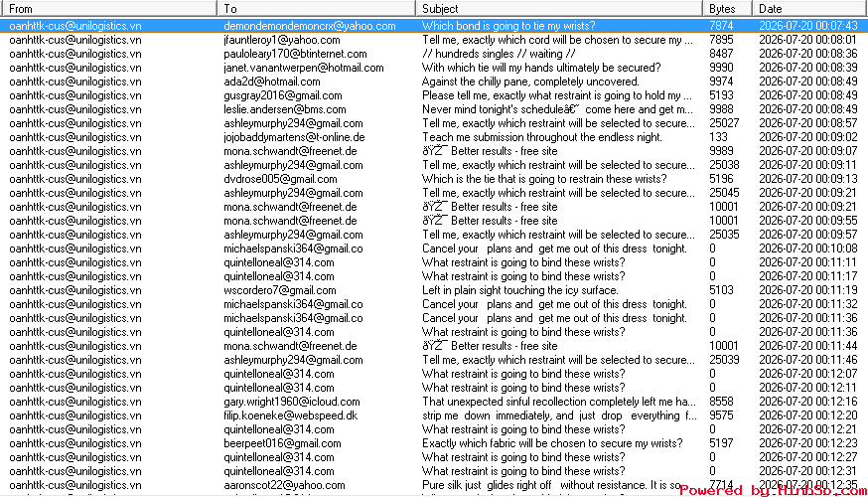Click date 2026-07-20 00:12:16
This screenshot has width=868, height=497.
pos(807,402)
